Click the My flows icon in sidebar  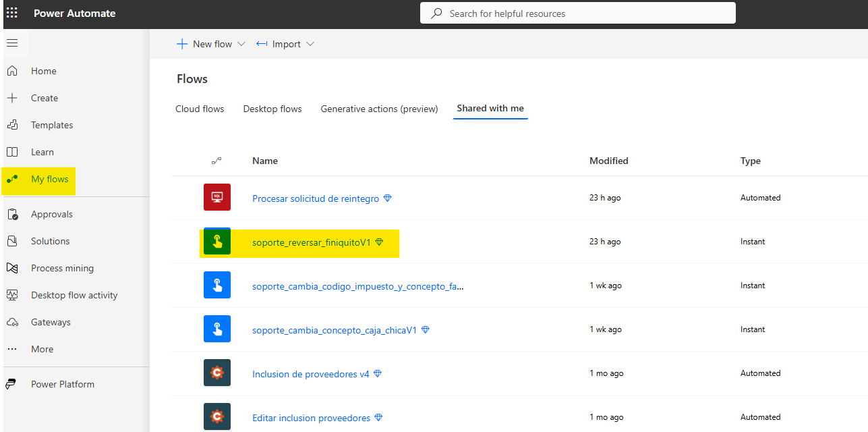[12, 179]
